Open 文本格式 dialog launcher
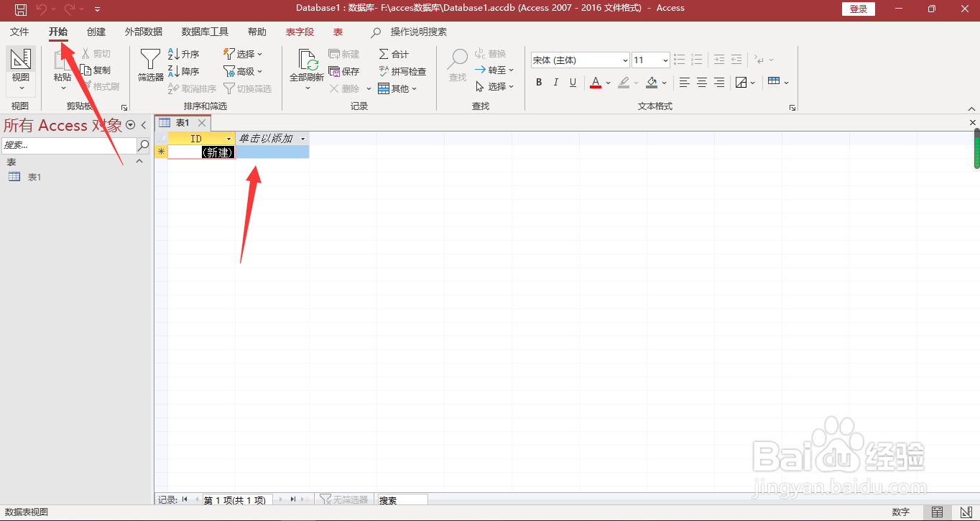The image size is (980, 521). coord(792,107)
